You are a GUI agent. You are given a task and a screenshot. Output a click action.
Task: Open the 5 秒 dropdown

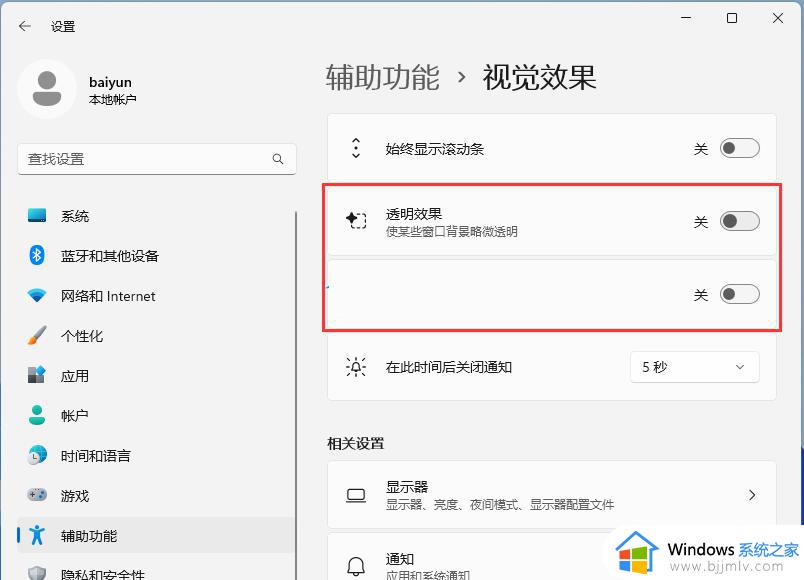694,367
